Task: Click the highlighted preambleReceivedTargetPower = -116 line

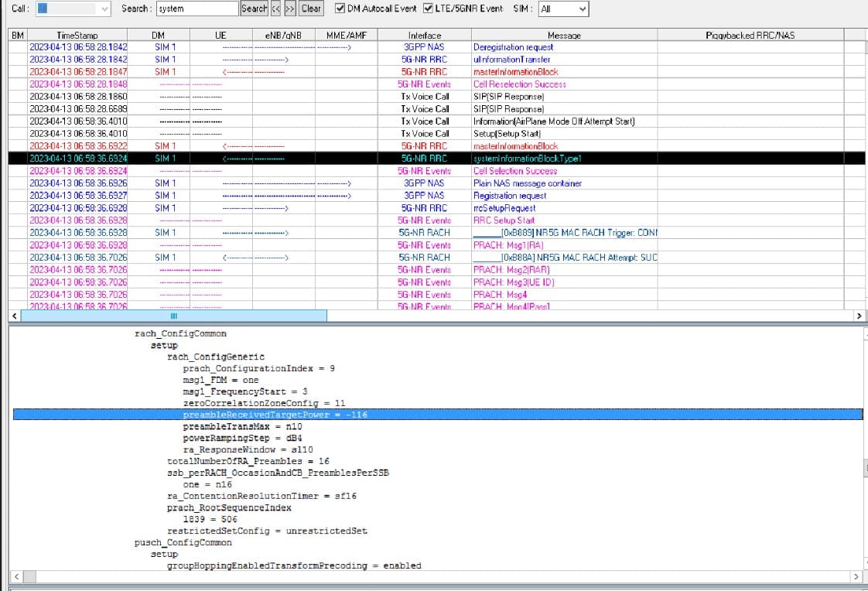Action: tap(438, 415)
